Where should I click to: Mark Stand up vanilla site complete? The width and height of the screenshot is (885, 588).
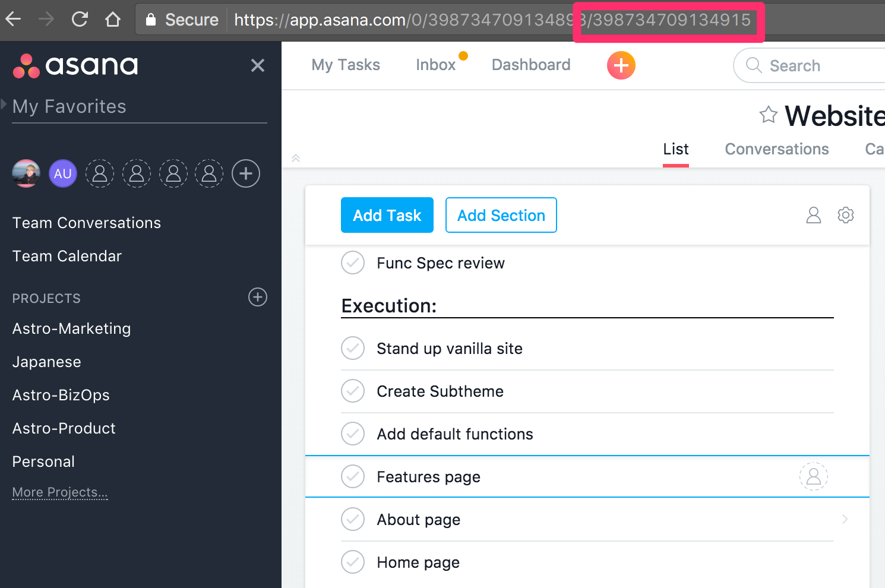pyautogui.click(x=352, y=348)
